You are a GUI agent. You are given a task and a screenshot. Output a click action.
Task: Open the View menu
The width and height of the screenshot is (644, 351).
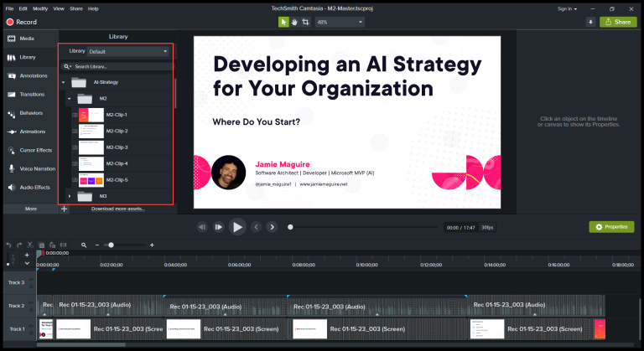pos(59,8)
